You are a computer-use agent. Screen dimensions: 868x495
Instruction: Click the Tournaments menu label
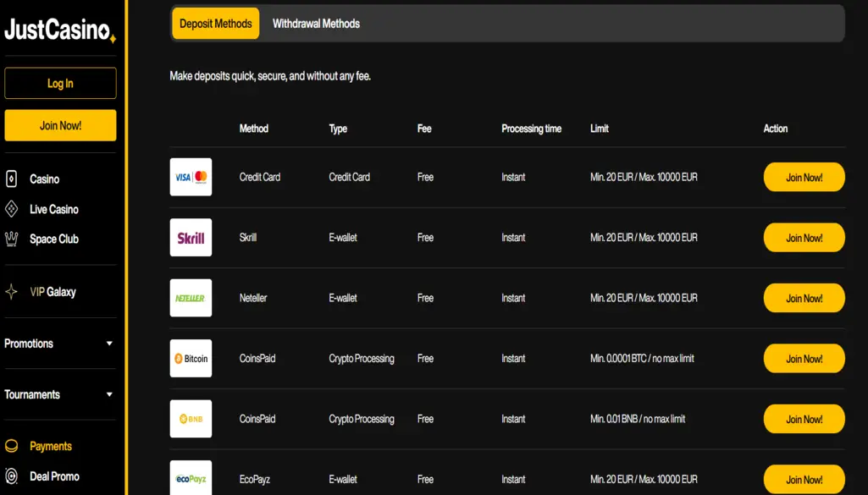tap(32, 394)
